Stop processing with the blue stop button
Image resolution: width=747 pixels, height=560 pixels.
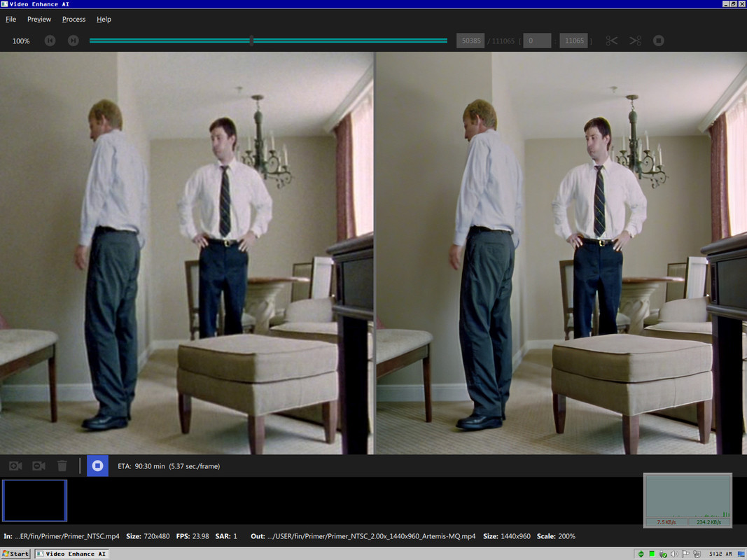97,465
